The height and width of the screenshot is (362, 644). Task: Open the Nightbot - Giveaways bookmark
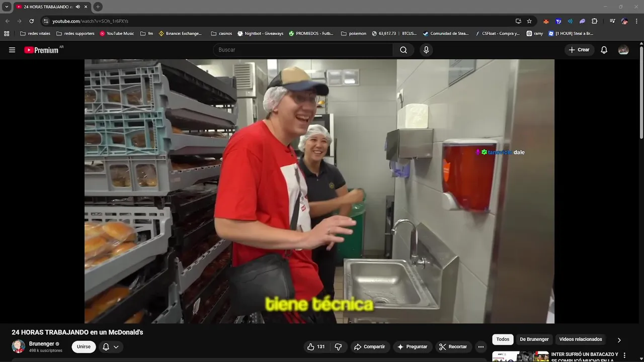[x=260, y=34]
